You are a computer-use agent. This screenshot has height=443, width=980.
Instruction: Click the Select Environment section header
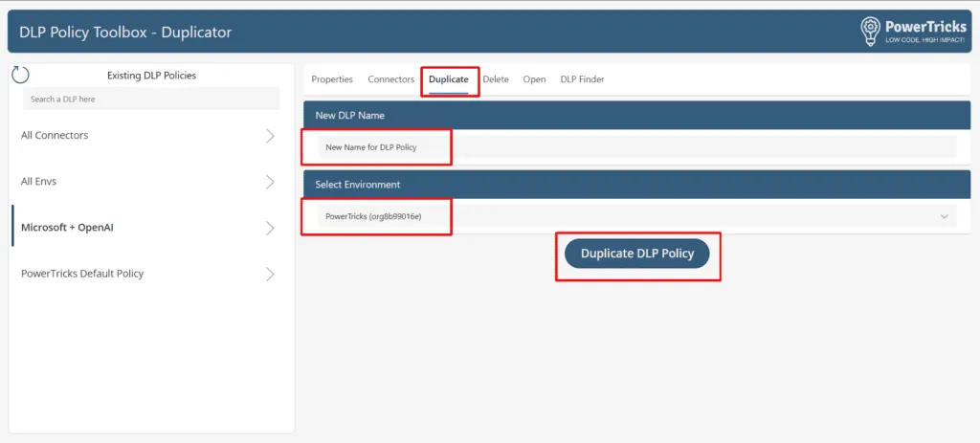(x=636, y=185)
